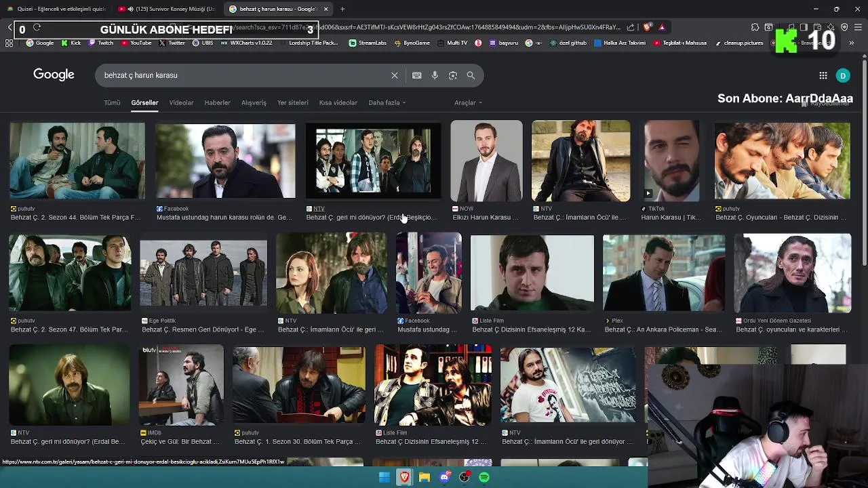Open the Halka Arz Takvimi bookmark
This screenshot has height=488, width=868.
pyautogui.click(x=620, y=43)
